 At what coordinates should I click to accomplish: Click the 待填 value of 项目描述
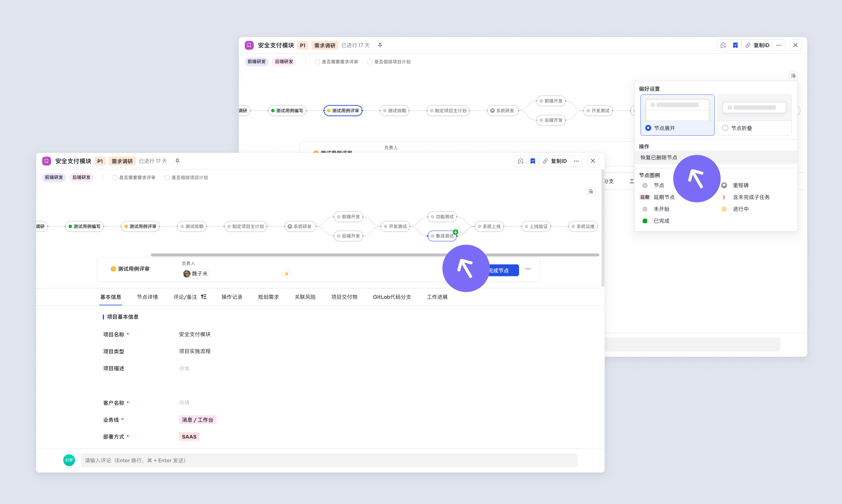(184, 369)
